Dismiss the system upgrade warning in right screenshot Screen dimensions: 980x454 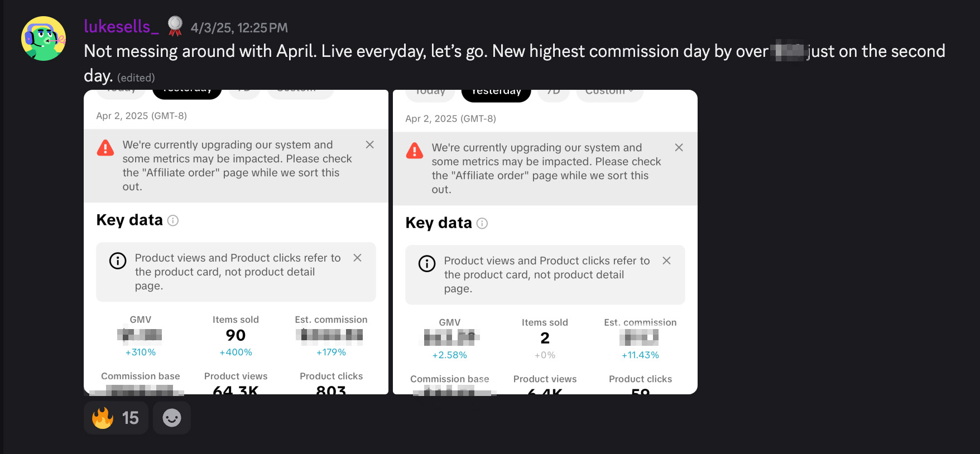pyautogui.click(x=679, y=148)
